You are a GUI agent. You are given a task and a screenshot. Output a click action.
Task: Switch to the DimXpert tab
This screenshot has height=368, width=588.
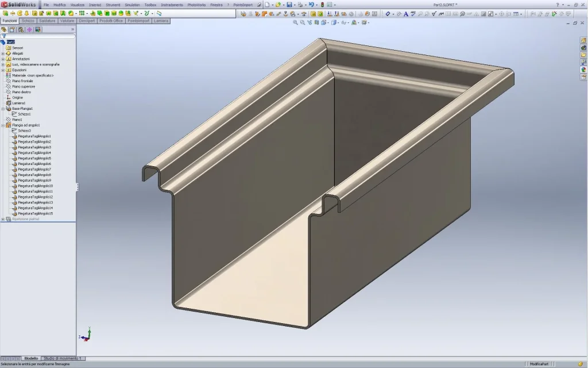pos(87,21)
